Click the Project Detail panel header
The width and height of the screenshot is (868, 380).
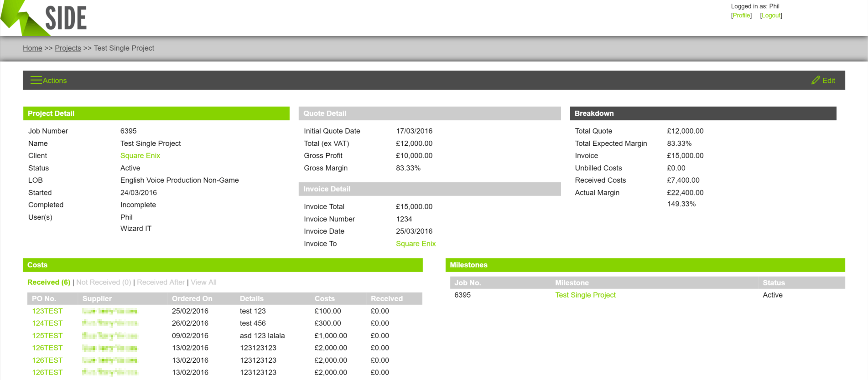(x=156, y=113)
